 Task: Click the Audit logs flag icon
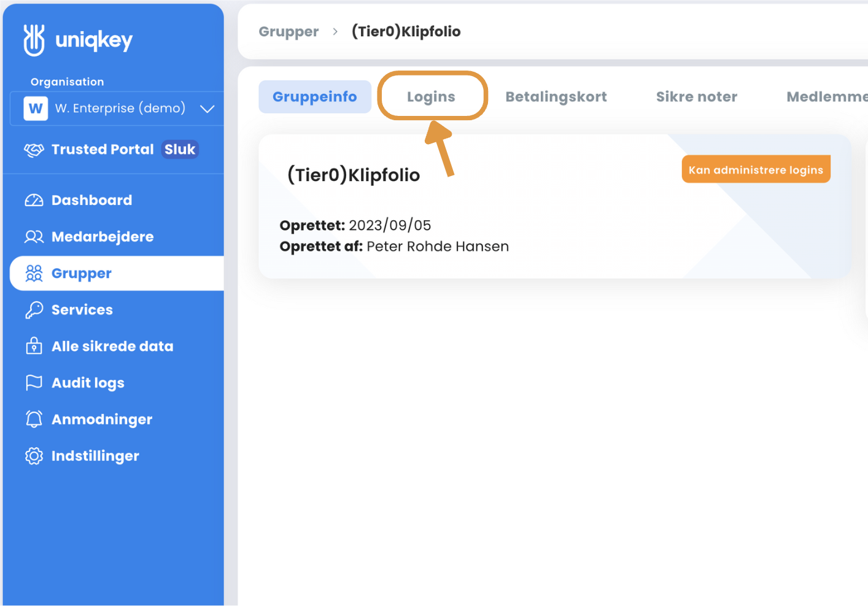click(x=34, y=383)
